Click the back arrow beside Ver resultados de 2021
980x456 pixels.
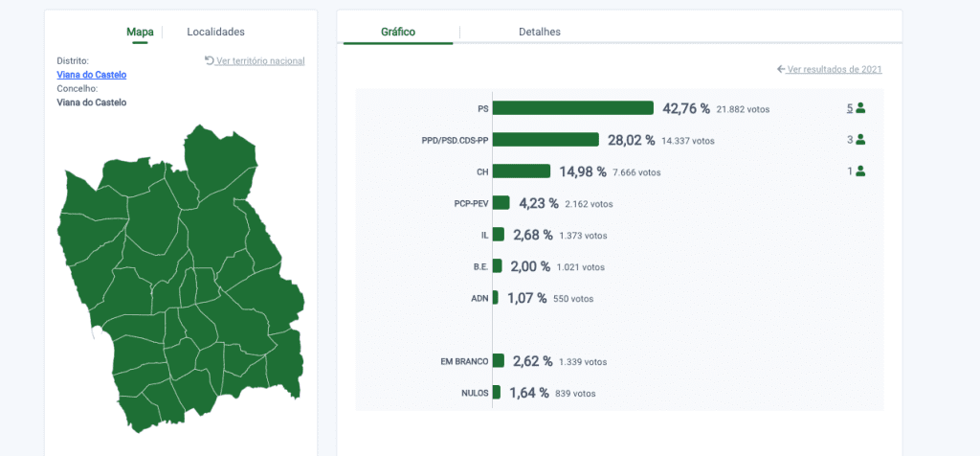click(781, 69)
